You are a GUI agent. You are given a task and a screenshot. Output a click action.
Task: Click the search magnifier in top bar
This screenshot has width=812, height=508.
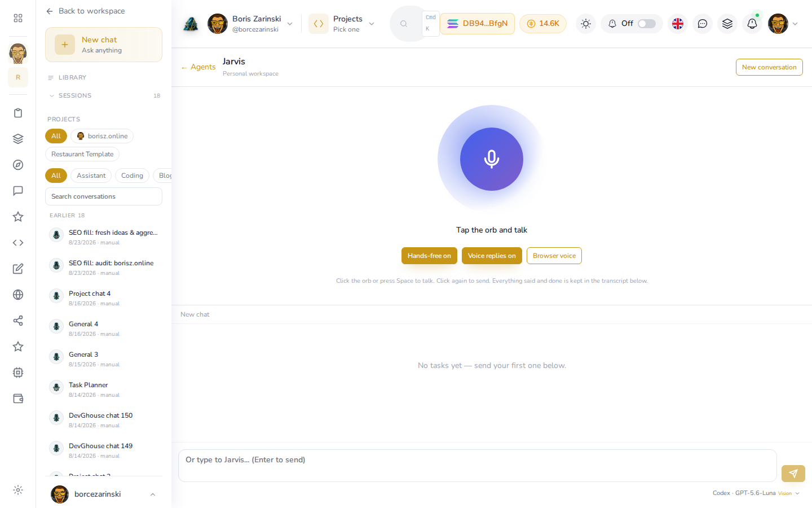tap(404, 24)
